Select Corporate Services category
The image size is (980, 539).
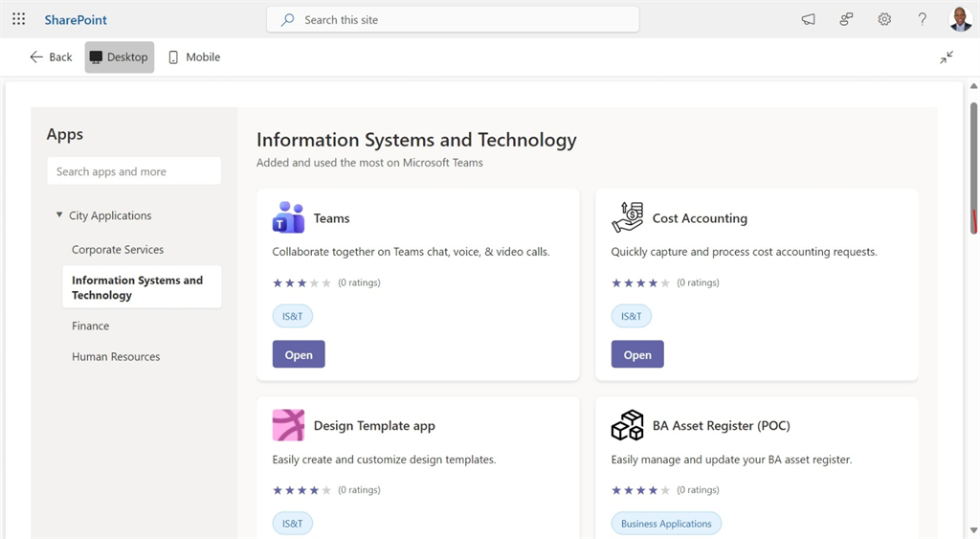point(118,250)
